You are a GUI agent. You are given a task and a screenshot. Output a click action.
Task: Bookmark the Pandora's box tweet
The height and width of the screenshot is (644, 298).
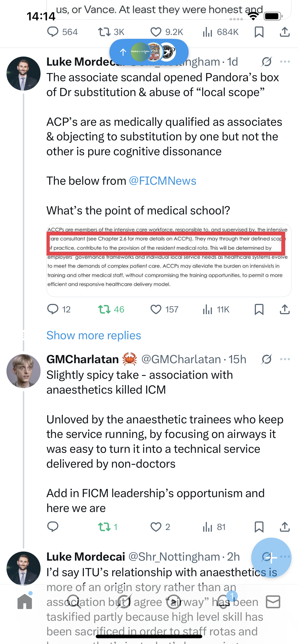click(x=259, y=309)
